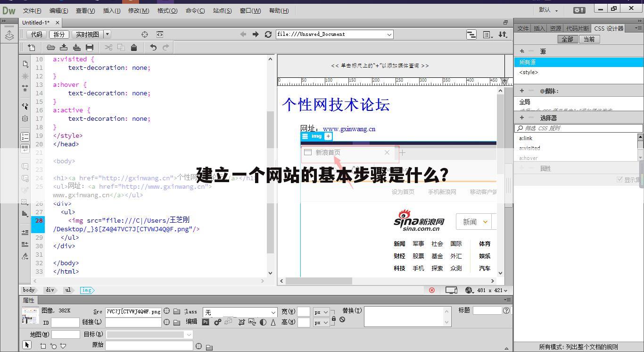Go forward in Live View browser
This screenshot has width=644, height=352.
[256, 34]
